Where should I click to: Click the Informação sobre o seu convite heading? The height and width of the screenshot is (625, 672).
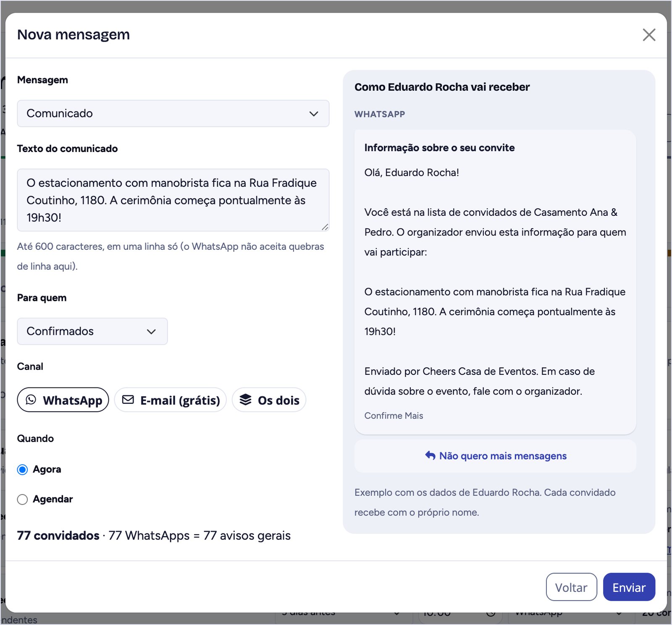tap(439, 148)
